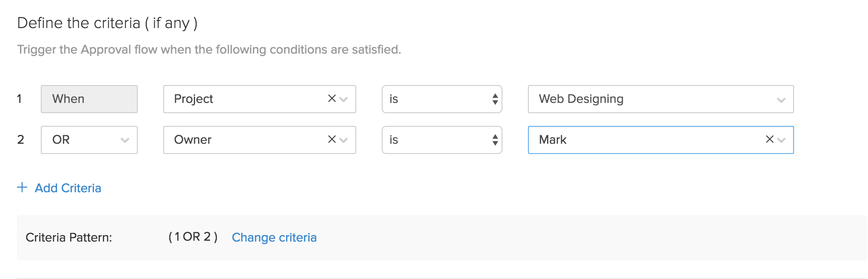The image size is (868, 279).
Task: Clear the Mark value using its X icon
Action: pos(769,140)
